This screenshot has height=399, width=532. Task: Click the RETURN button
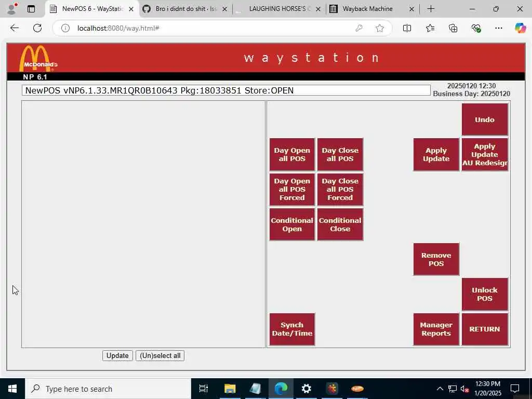485,329
